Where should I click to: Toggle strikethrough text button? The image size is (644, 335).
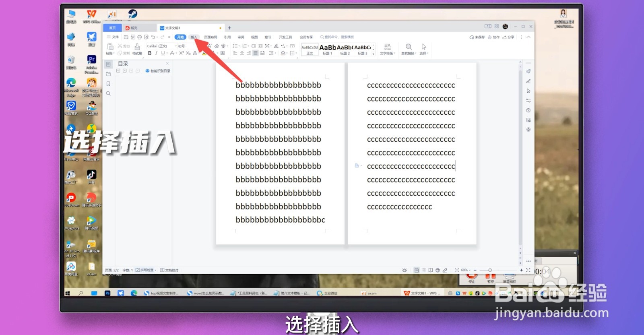point(172,53)
